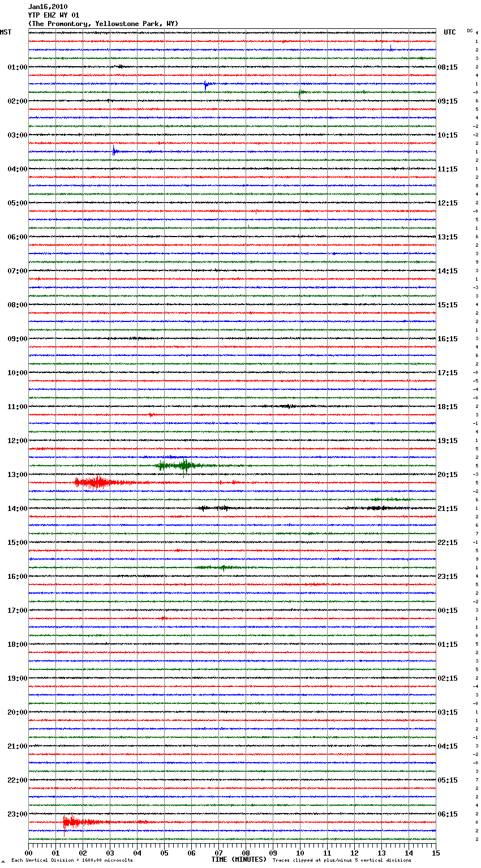Click The Promontory, Yellowstone Park title
The height and width of the screenshot is (868, 481).
pos(103,24)
